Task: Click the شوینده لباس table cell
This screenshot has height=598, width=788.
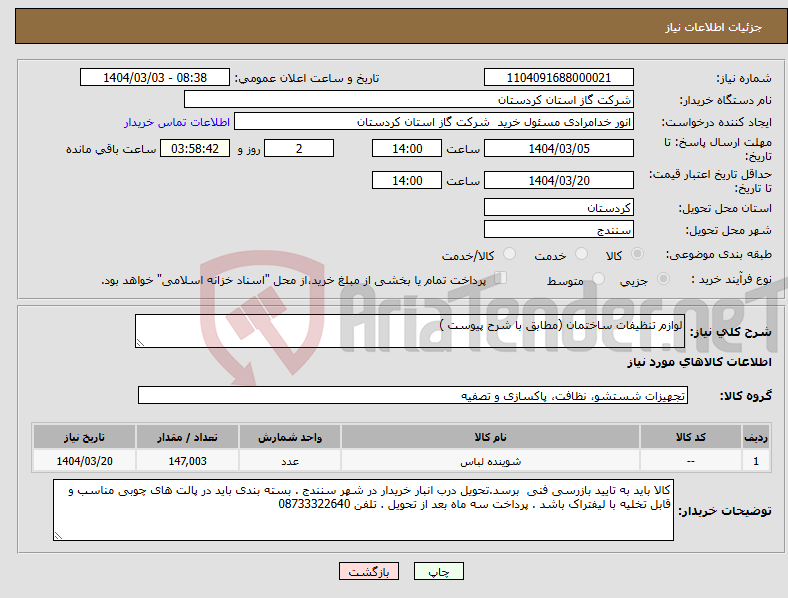Action: (490, 461)
